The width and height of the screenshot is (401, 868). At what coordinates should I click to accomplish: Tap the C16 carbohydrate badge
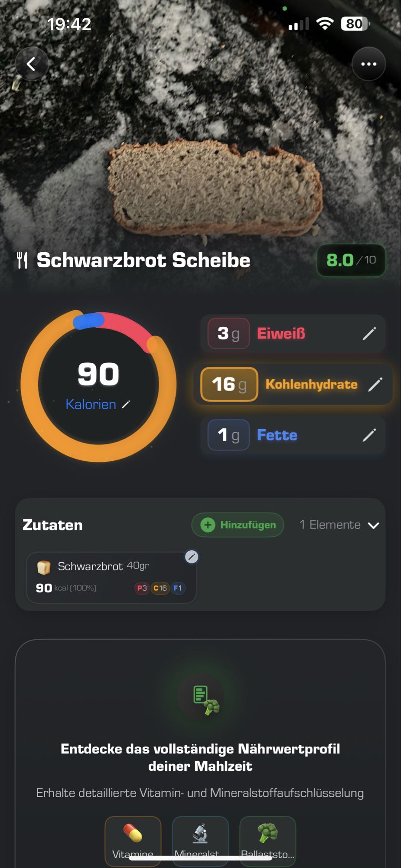click(x=160, y=589)
